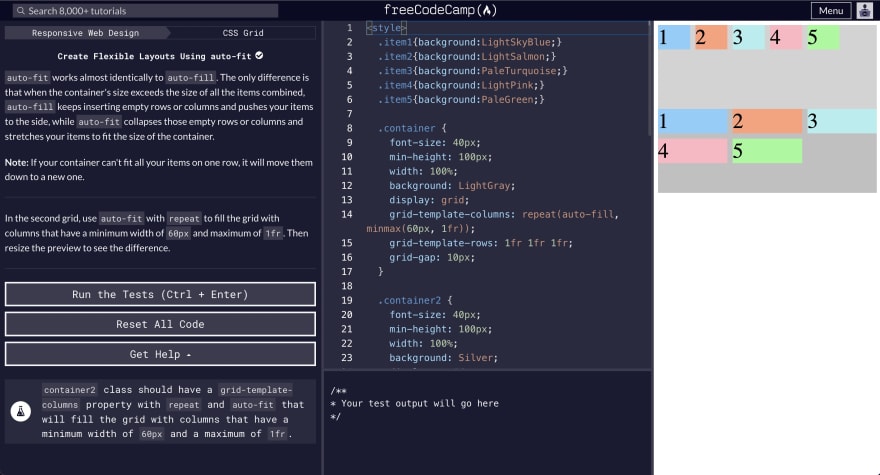The width and height of the screenshot is (880, 475).
Task: Click Reset All Code button
Action: click(160, 324)
